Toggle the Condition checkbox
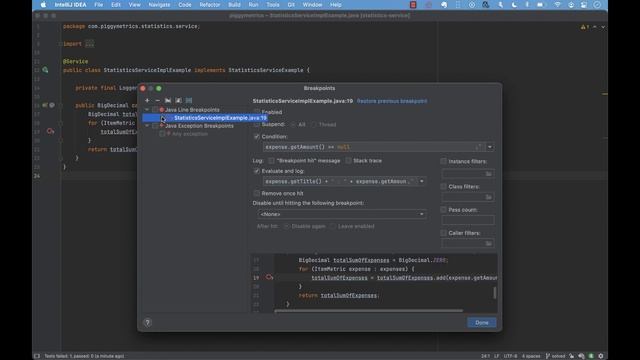 pos(257,137)
